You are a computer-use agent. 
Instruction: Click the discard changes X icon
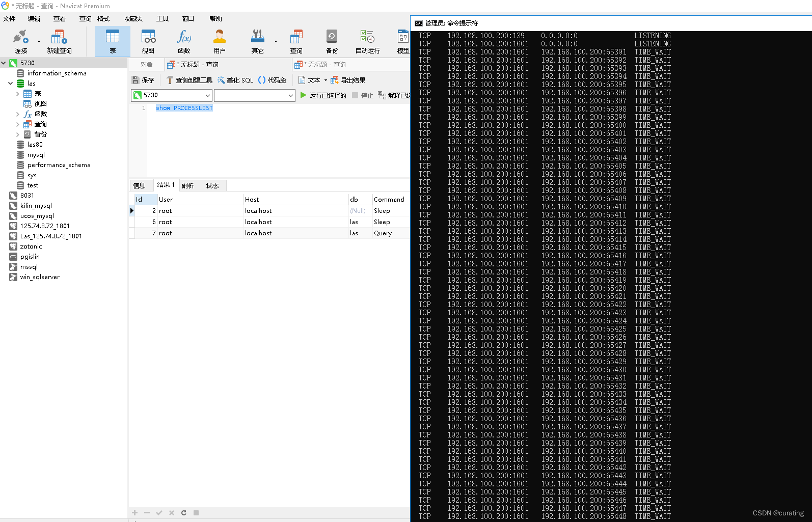tap(171, 513)
